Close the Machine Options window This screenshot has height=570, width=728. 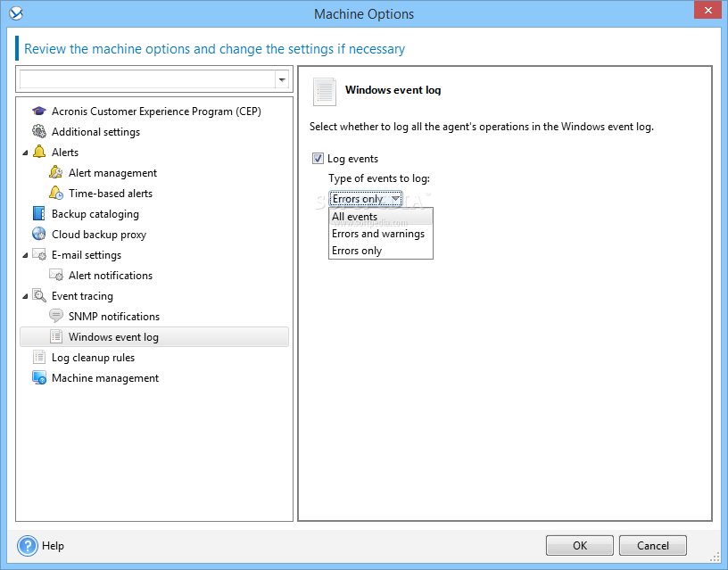[707, 10]
